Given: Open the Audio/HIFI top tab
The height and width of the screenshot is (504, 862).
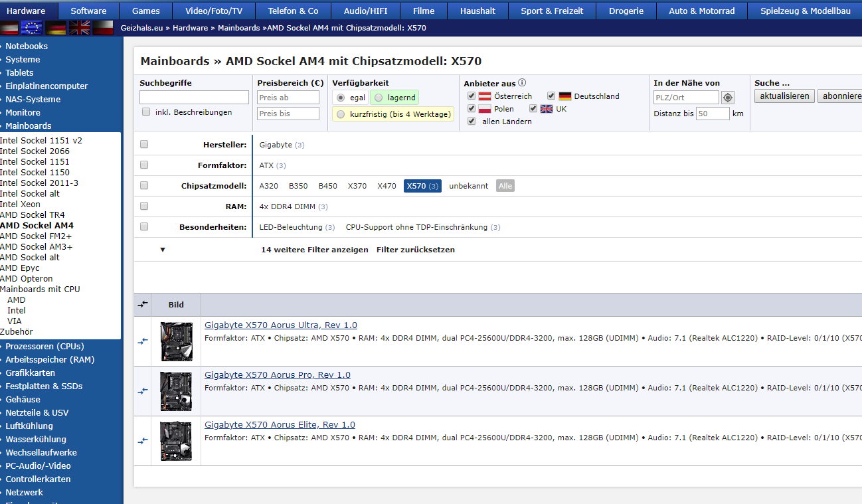Looking at the screenshot, I should [366, 11].
